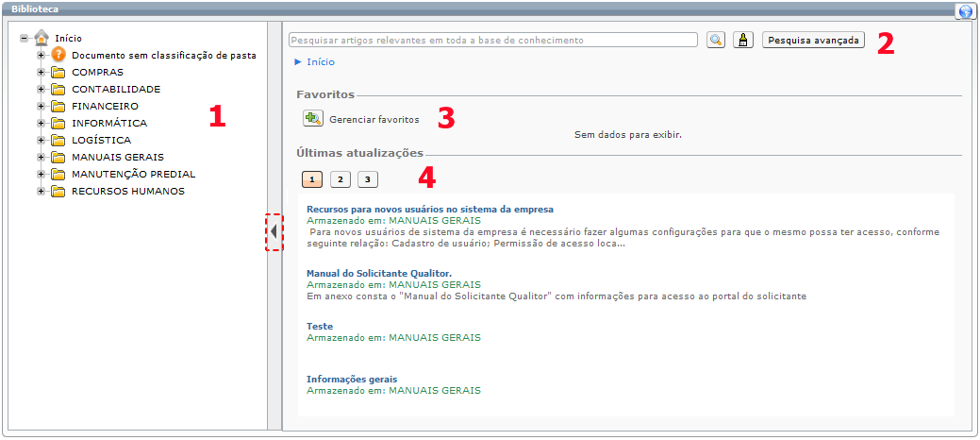Open the Informações gerais article
The image size is (980, 440).
click(352, 379)
